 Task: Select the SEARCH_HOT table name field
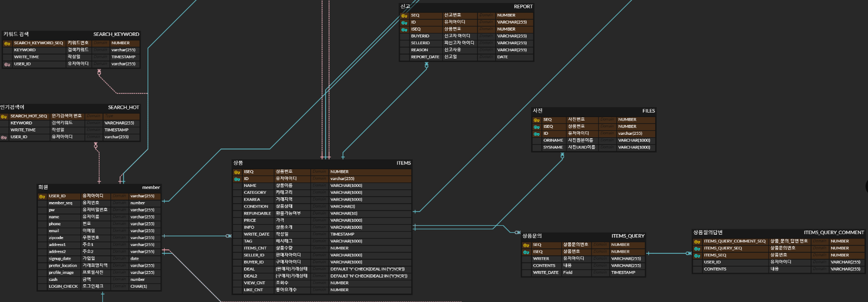[x=124, y=107]
